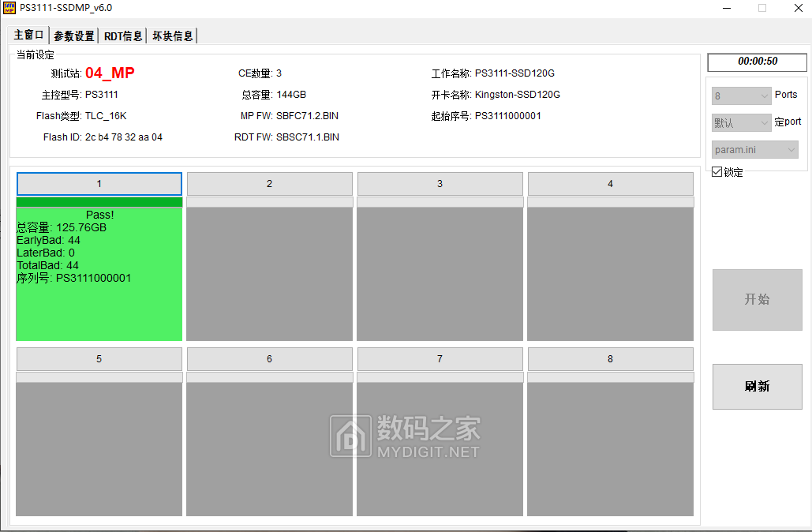Select port 4 button
This screenshot has width=812, height=532.
pyautogui.click(x=610, y=184)
